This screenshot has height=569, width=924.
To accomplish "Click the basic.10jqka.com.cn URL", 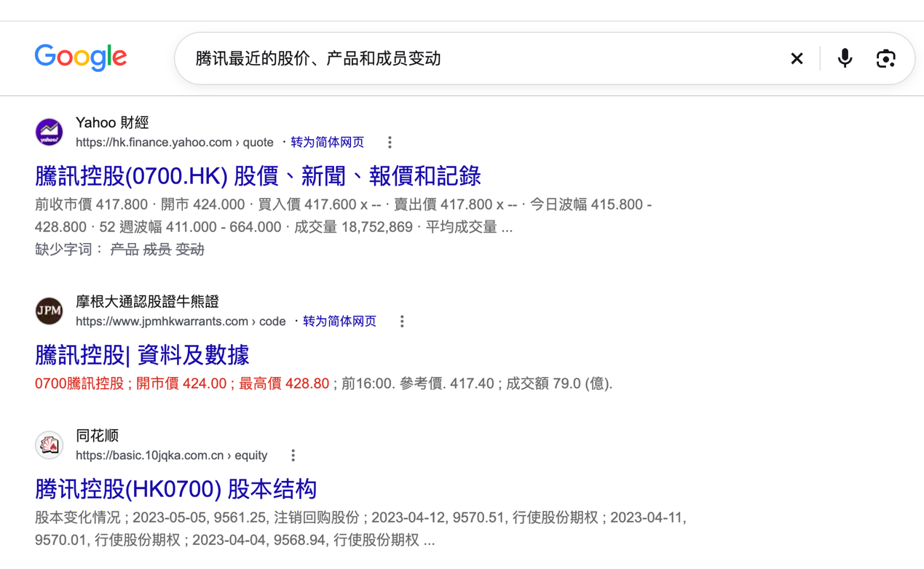I will click(172, 455).
